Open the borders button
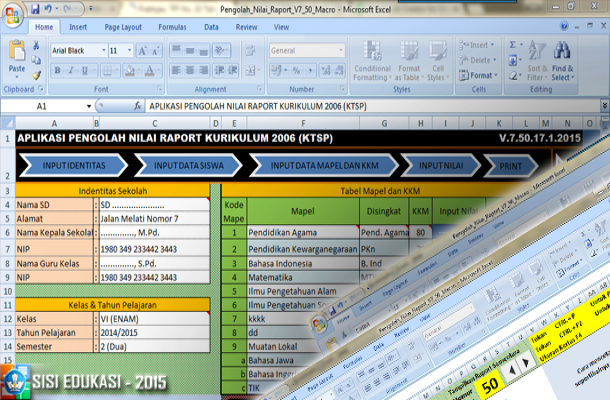 point(107,70)
